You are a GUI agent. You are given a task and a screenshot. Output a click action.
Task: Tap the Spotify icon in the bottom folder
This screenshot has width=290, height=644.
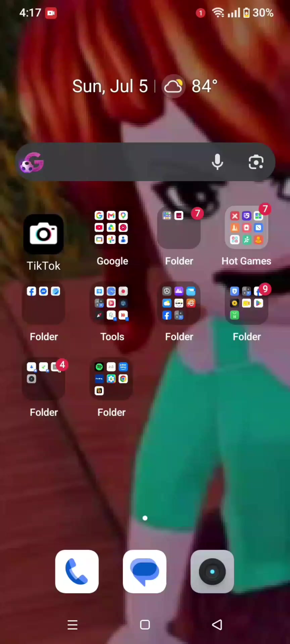(99, 367)
